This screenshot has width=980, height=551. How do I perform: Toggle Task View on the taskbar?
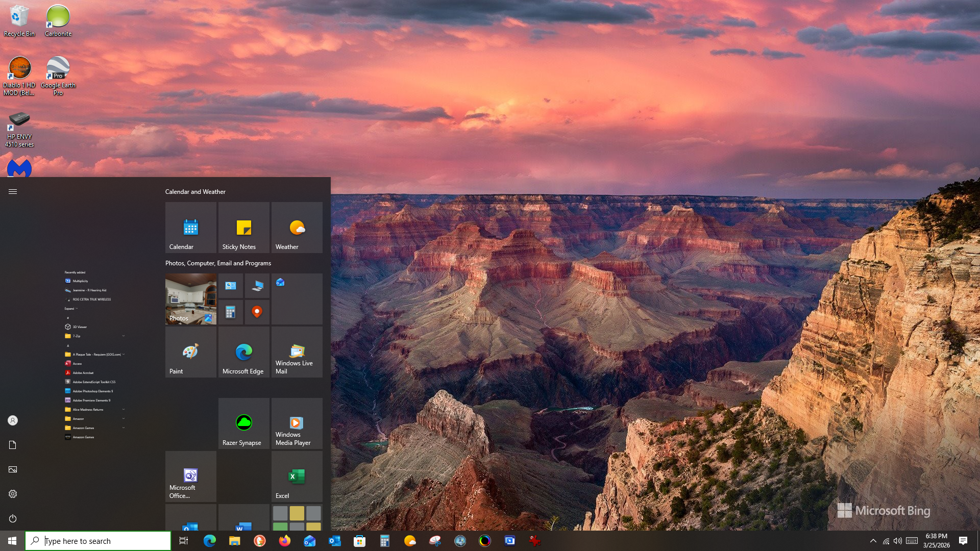183,540
